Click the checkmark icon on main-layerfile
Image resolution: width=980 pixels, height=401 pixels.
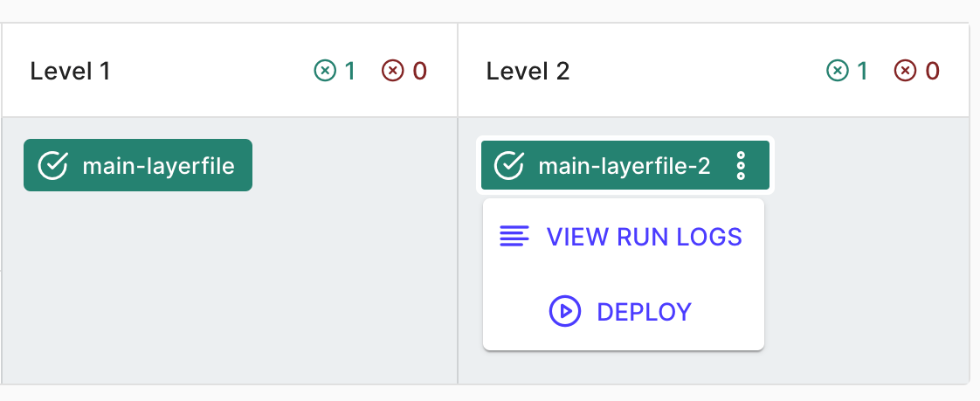pos(53,165)
